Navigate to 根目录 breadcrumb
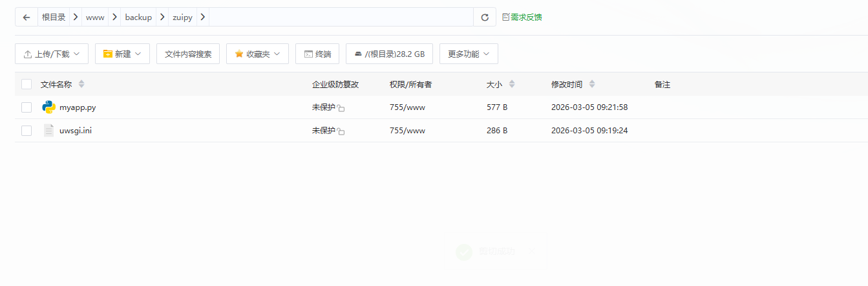Viewport: 868px width, 286px height. [54, 17]
